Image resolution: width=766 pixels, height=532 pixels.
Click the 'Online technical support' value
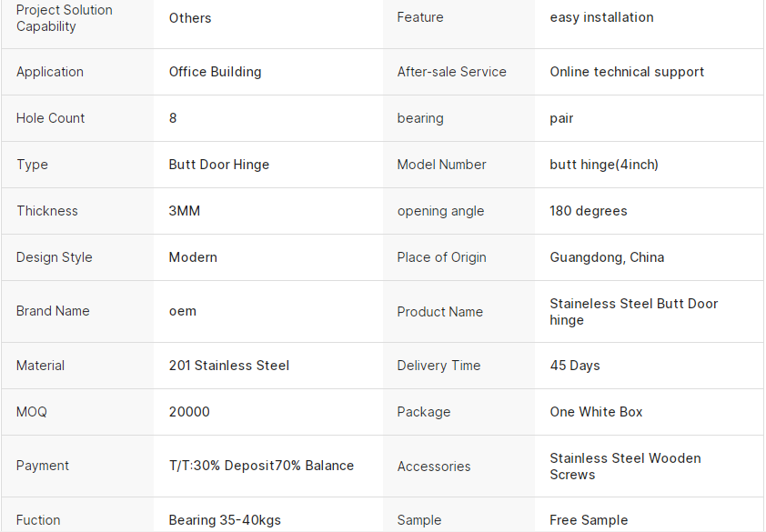[627, 72]
